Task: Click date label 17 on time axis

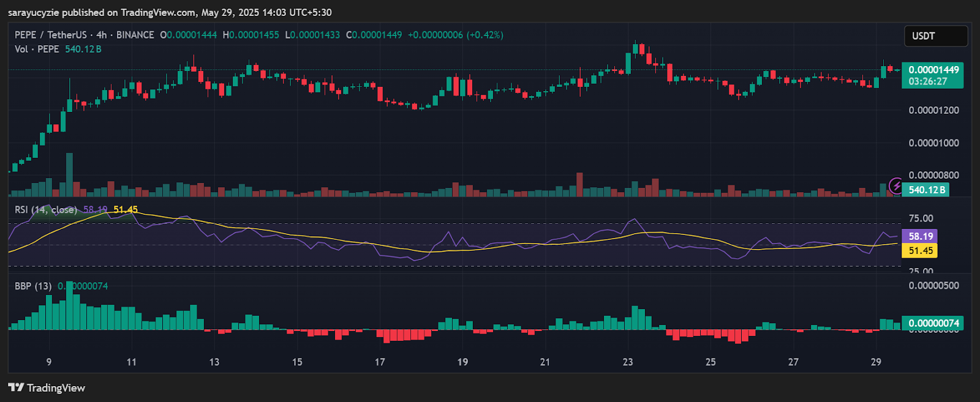Action: [380, 362]
